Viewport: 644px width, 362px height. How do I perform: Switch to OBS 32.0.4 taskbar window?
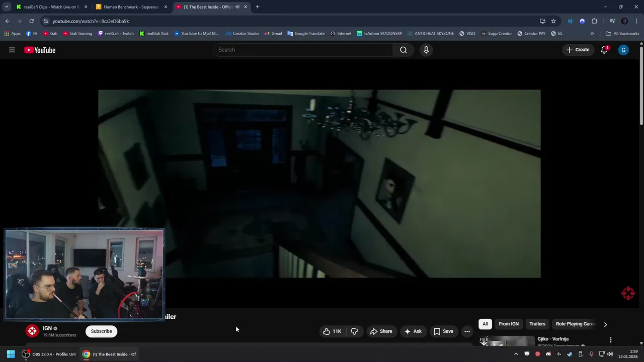tap(49, 354)
